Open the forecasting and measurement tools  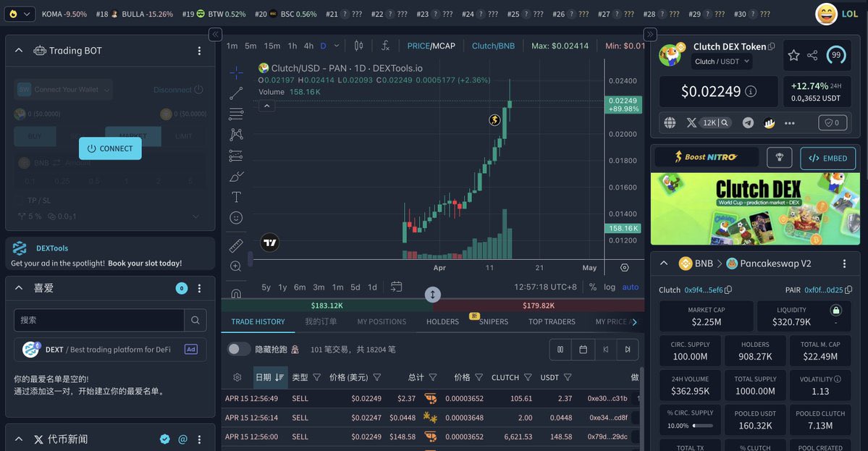coord(236,156)
